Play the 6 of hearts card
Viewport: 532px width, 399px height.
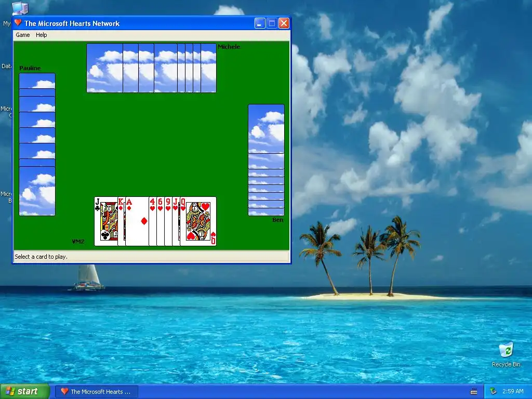(161, 221)
